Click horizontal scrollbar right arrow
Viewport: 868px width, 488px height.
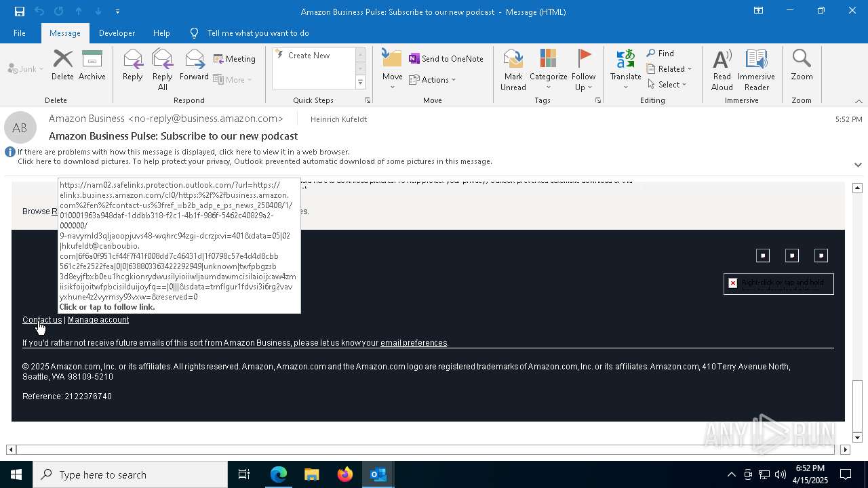tap(845, 449)
